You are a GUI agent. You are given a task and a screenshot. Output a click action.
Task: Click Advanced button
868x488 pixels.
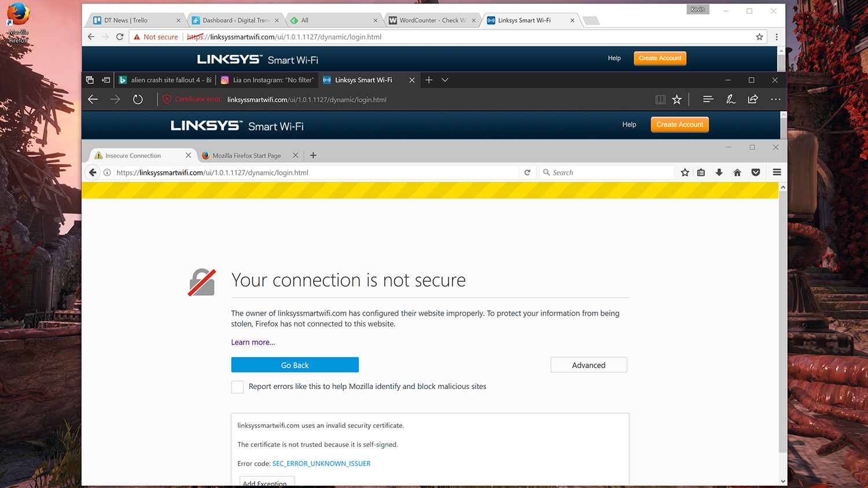click(x=589, y=365)
